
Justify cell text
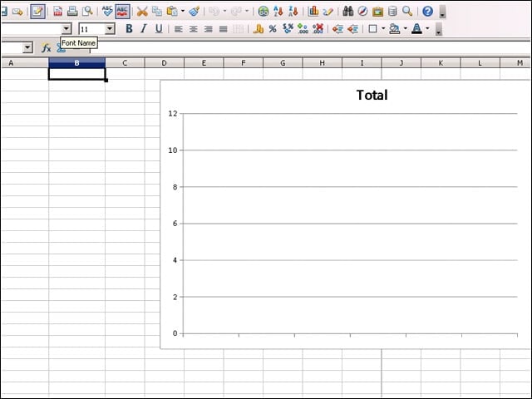224,29
